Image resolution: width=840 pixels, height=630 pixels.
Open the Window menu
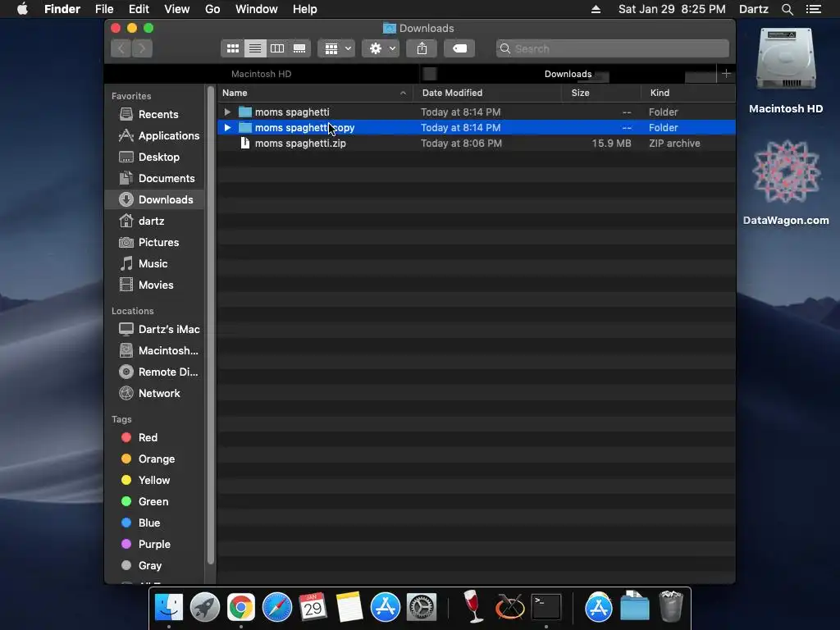[257, 9]
